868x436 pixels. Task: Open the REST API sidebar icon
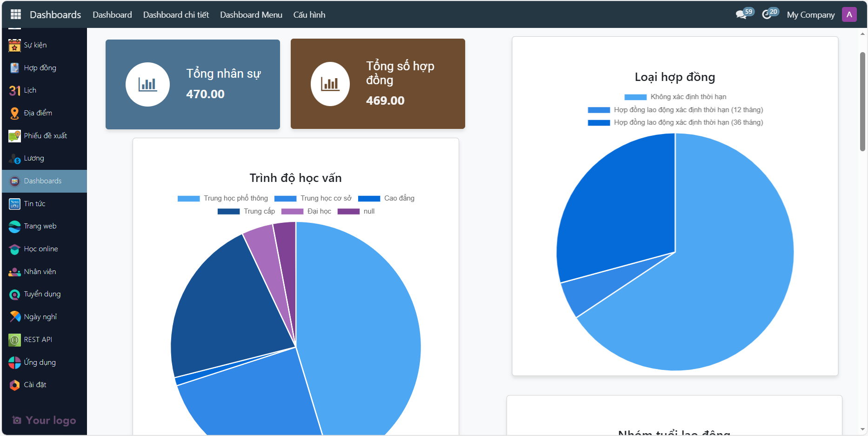tap(14, 339)
